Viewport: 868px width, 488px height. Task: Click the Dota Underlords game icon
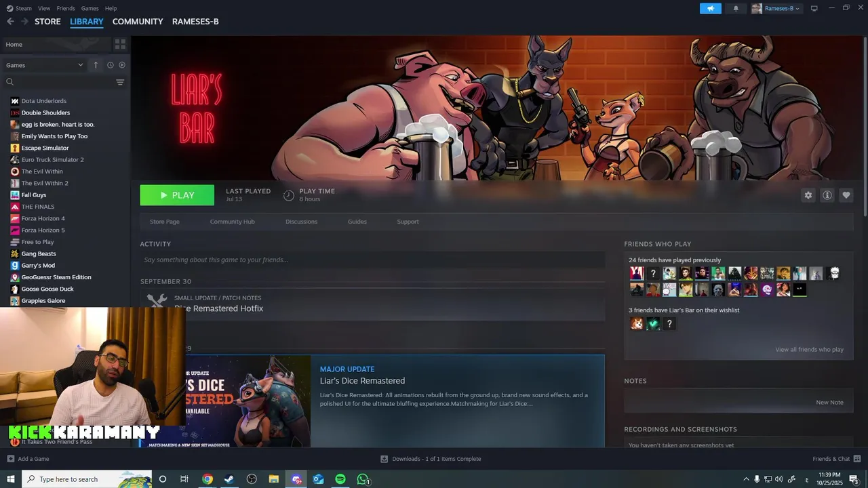(x=15, y=101)
